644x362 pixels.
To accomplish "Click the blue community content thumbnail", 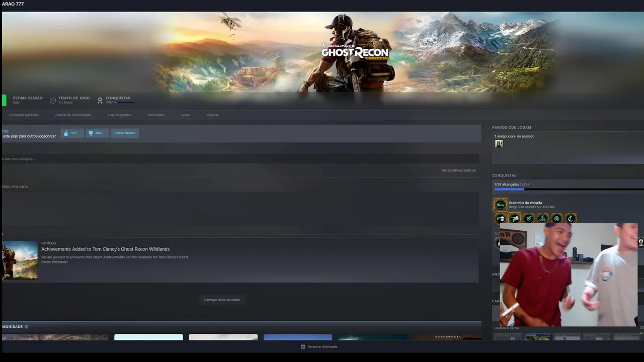I will 298,337.
